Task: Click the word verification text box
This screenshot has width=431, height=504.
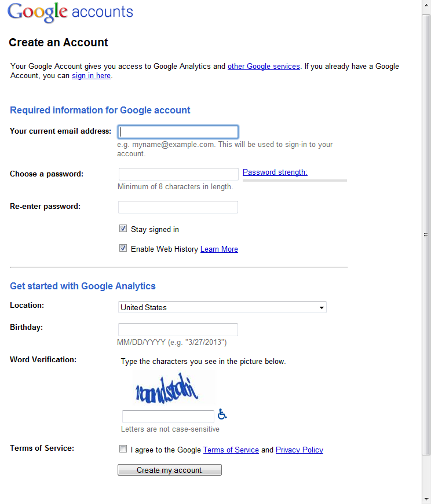Action: coord(168,417)
